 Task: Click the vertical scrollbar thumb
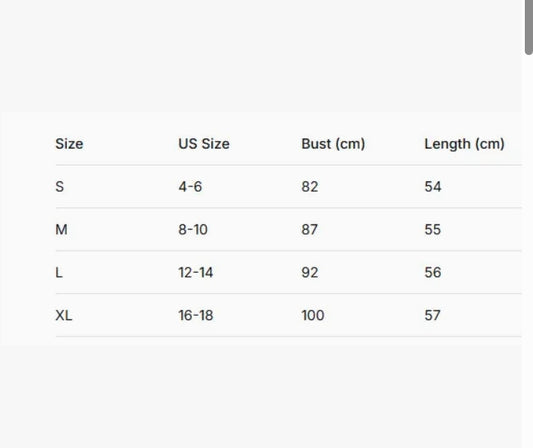(x=529, y=27)
